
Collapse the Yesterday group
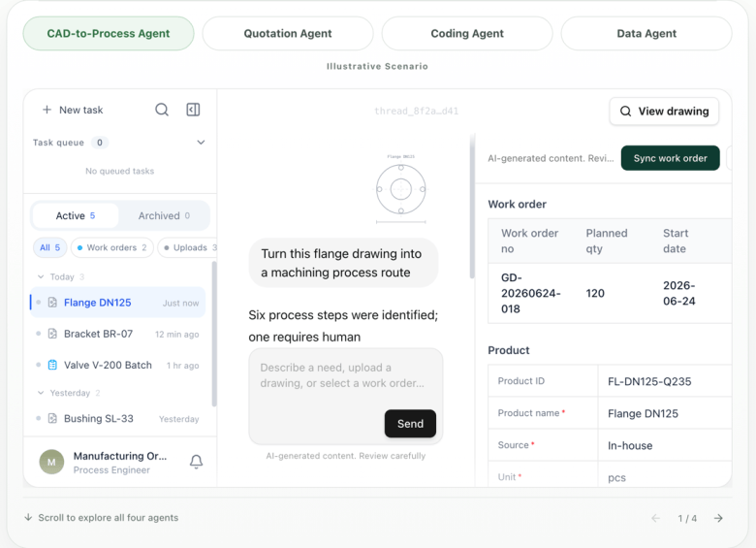tap(41, 393)
